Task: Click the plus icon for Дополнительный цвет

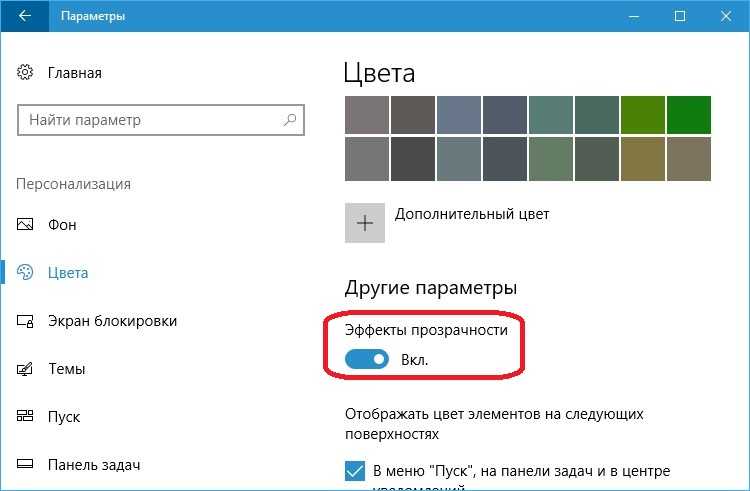Action: coord(365,223)
